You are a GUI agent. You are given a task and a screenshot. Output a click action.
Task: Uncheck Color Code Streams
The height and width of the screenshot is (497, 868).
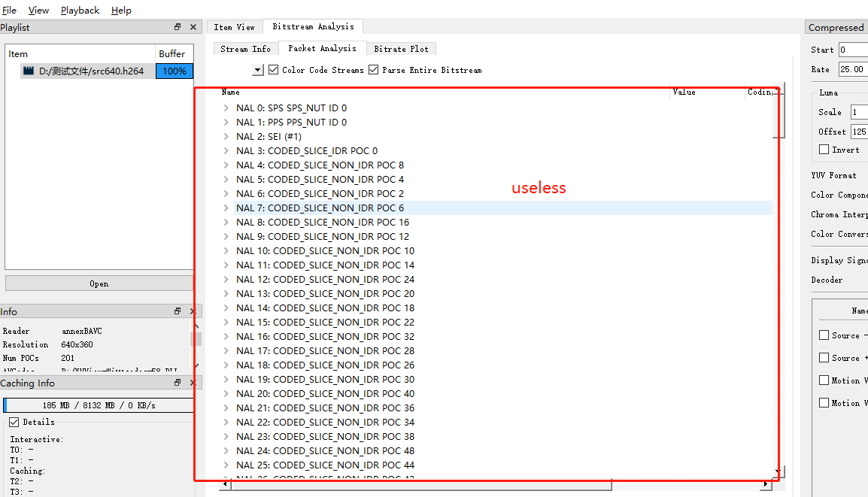273,69
